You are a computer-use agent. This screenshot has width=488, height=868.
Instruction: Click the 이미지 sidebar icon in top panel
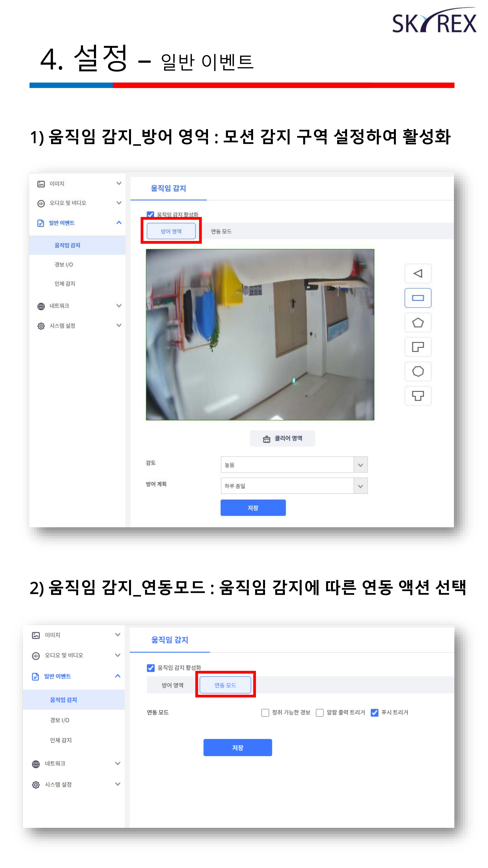point(41,184)
